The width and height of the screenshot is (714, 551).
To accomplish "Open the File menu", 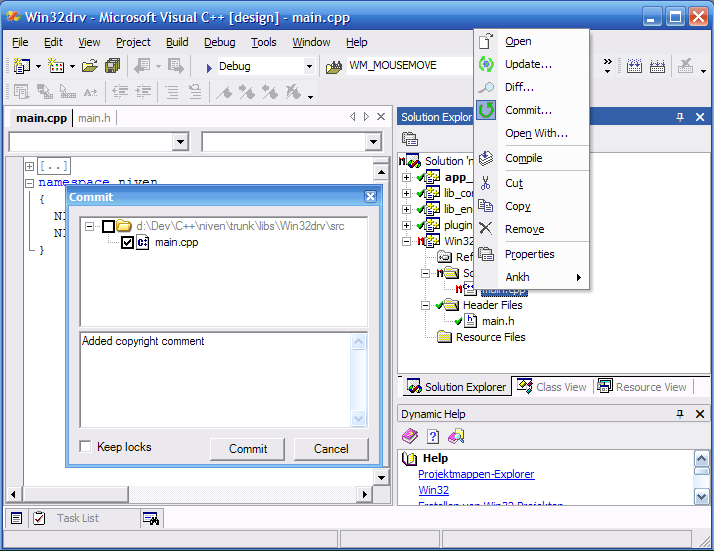I will pos(20,42).
